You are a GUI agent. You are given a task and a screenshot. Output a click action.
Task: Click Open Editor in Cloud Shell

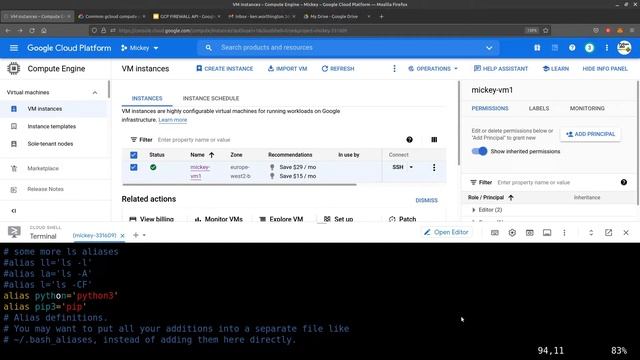(x=446, y=232)
